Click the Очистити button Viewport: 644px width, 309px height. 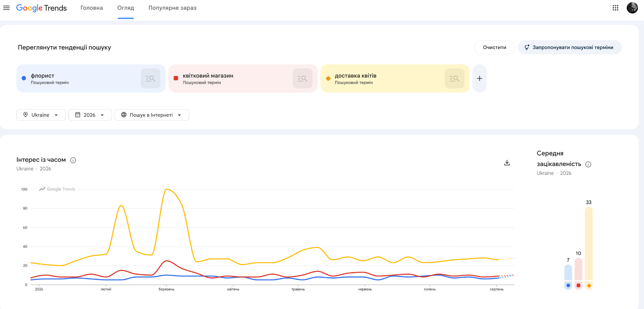pos(494,47)
